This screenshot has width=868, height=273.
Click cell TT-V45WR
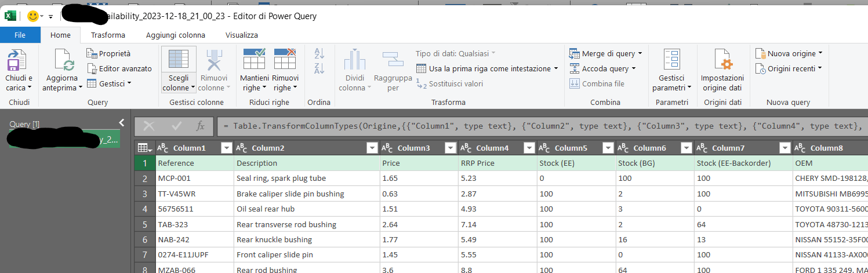coord(194,194)
